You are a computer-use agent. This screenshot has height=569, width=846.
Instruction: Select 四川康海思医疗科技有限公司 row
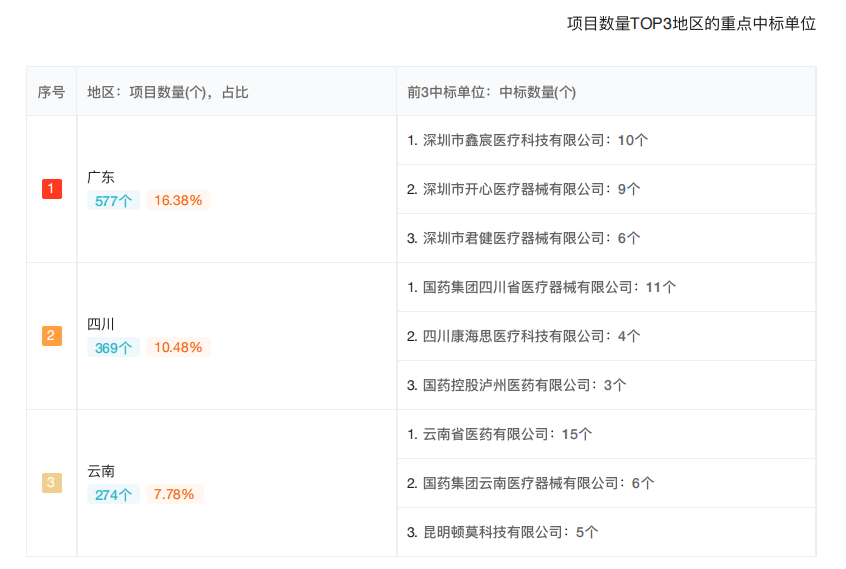point(515,336)
